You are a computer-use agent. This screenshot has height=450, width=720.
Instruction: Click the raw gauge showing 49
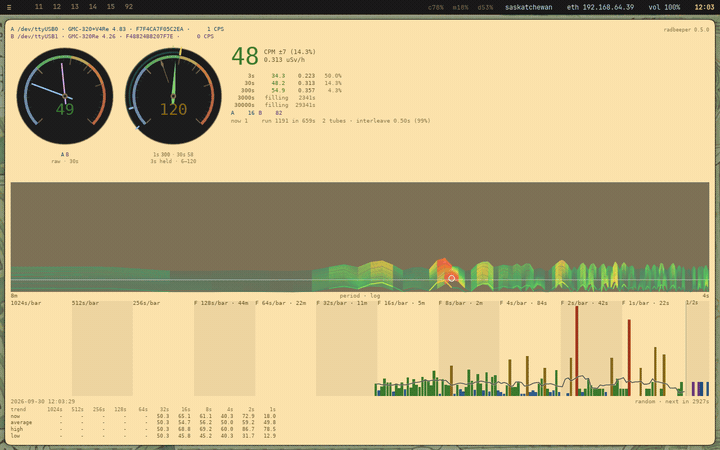(65, 96)
